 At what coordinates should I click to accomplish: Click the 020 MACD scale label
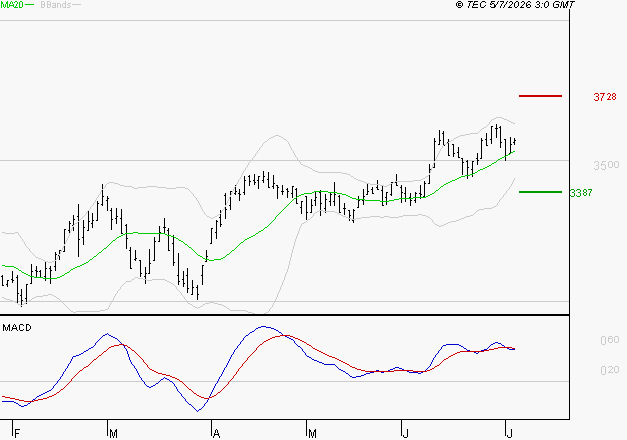tap(609, 370)
